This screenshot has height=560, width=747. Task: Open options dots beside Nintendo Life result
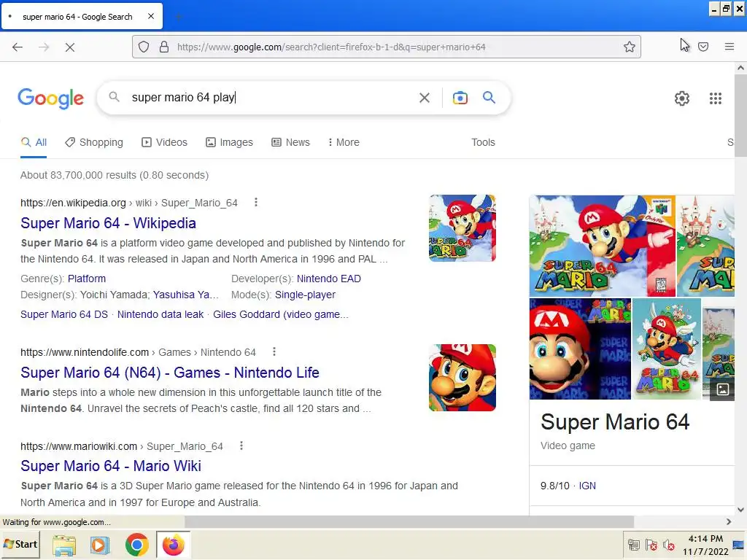click(x=274, y=352)
